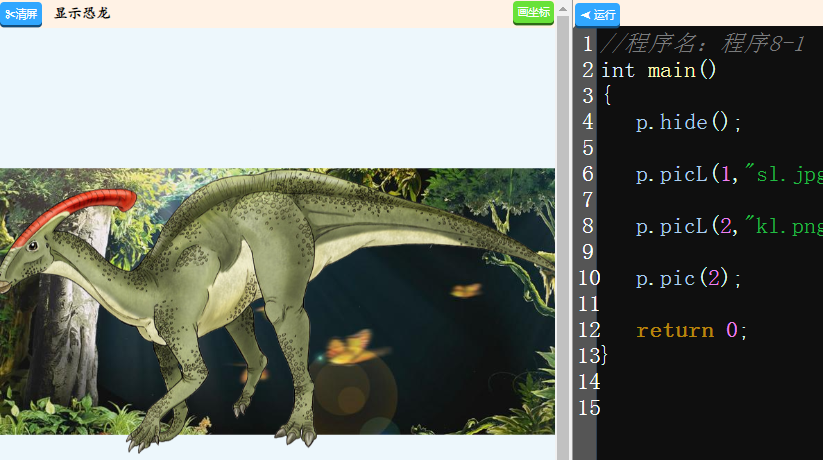This screenshot has width=823, height=460.
Task: Click line number 5 in the gutter
Action: click(x=588, y=148)
